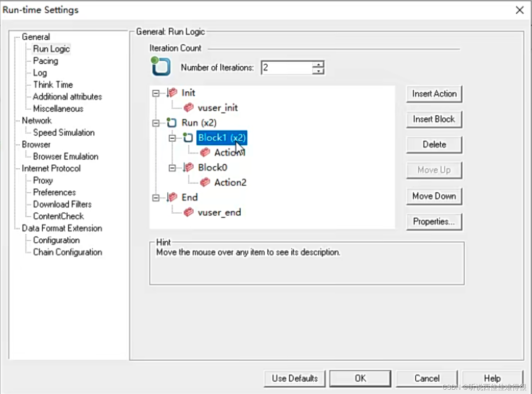532x394 pixels.
Task: Collapse the Block0 node
Action: click(x=172, y=168)
